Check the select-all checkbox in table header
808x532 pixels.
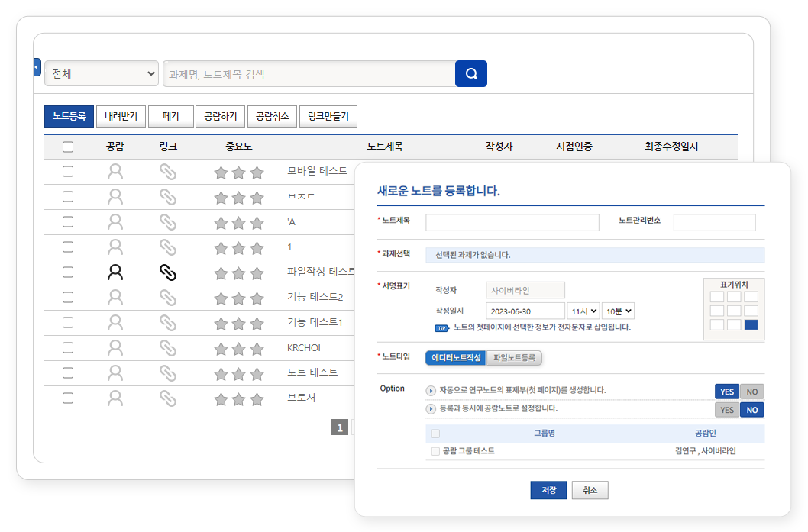click(x=68, y=147)
